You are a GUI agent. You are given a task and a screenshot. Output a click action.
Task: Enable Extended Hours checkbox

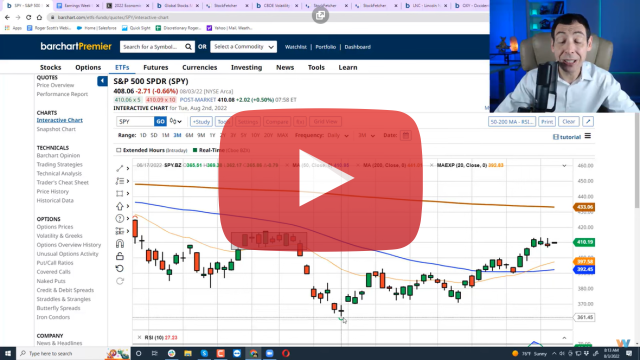119,150
